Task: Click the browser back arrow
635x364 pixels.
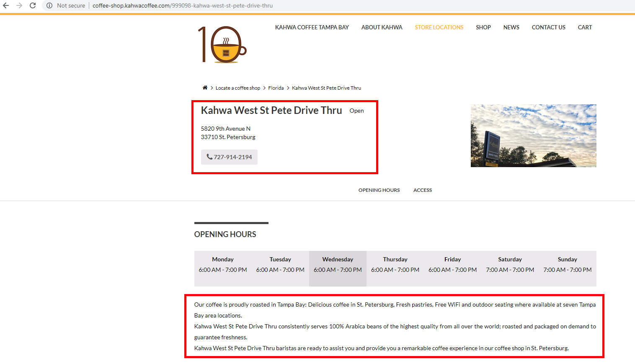Action: point(6,5)
